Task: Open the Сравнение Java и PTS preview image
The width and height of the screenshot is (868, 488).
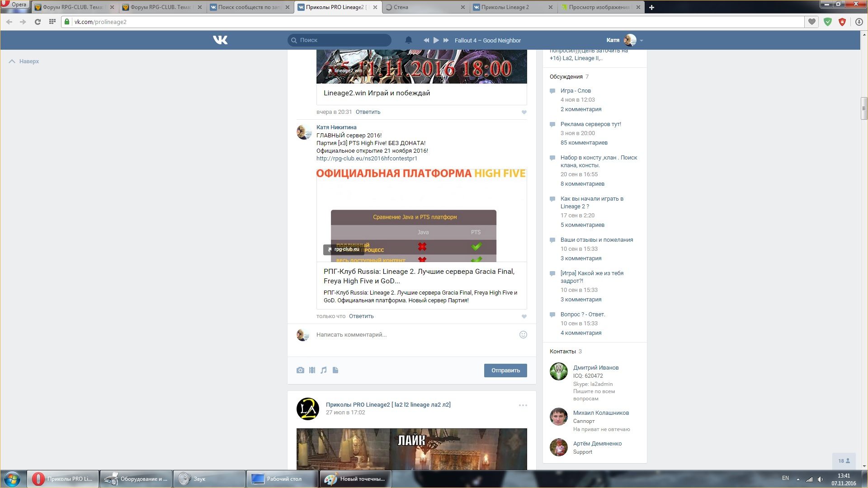Action: click(x=421, y=215)
